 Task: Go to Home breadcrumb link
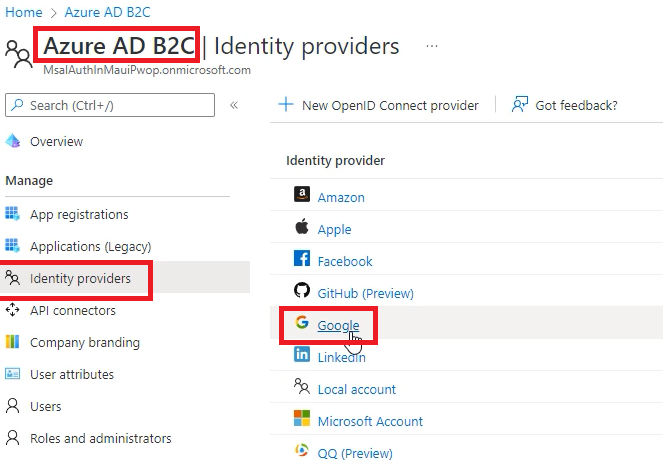(x=24, y=12)
